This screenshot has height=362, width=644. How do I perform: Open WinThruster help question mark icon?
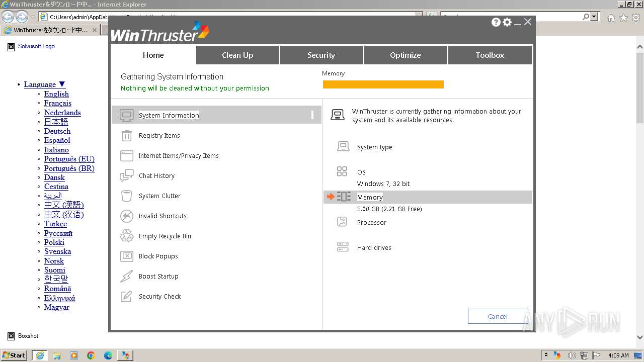[x=496, y=22]
